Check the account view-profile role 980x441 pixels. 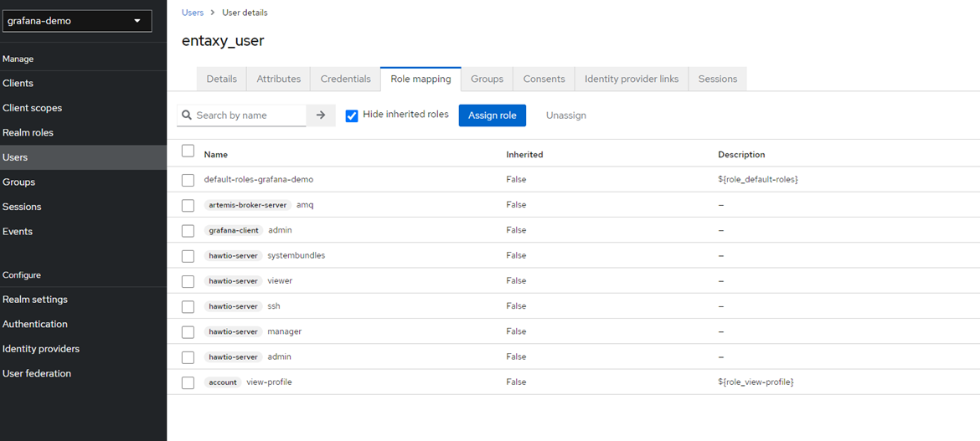pos(188,382)
